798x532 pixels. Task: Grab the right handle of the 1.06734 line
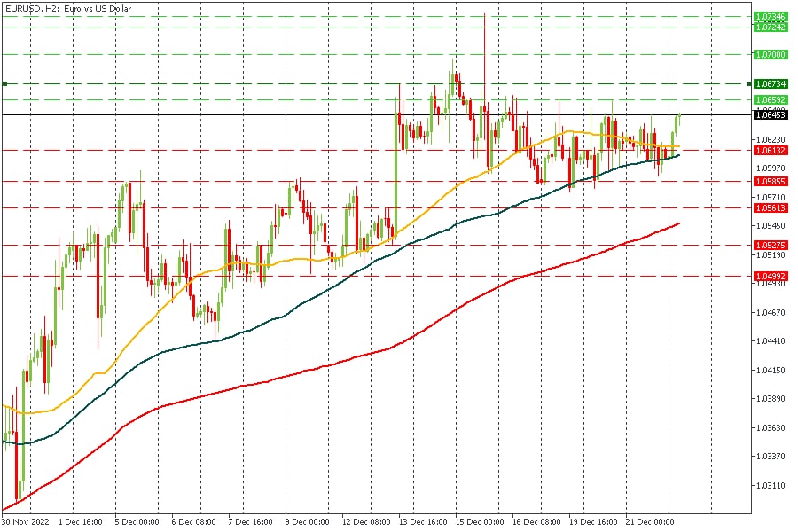tap(749, 83)
